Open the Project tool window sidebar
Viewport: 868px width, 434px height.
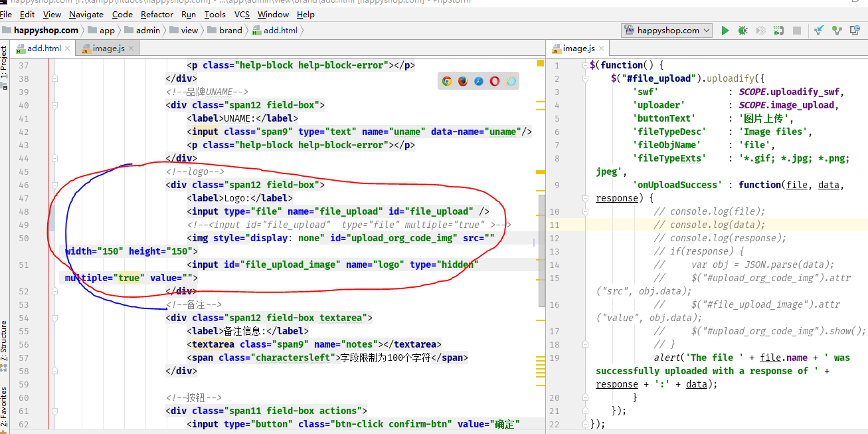click(x=4, y=62)
